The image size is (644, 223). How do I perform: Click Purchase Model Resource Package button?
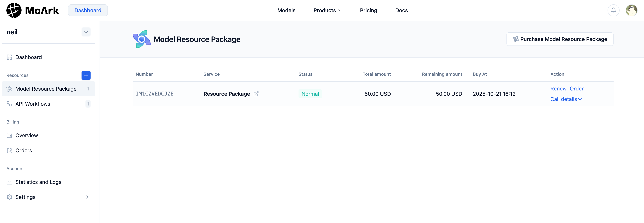pos(560,39)
